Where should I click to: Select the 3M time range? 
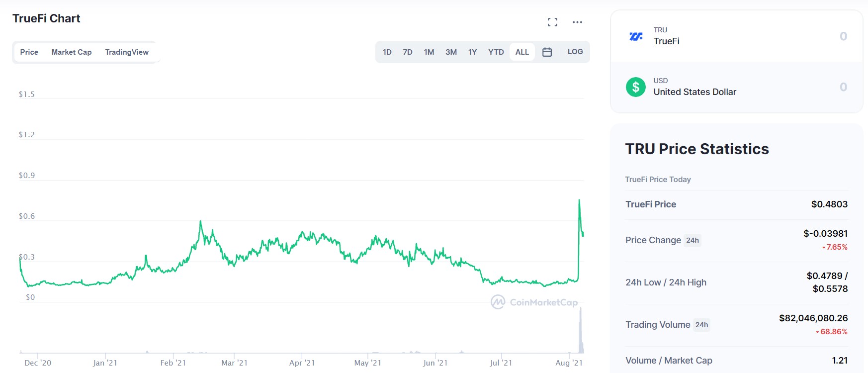pyautogui.click(x=451, y=52)
